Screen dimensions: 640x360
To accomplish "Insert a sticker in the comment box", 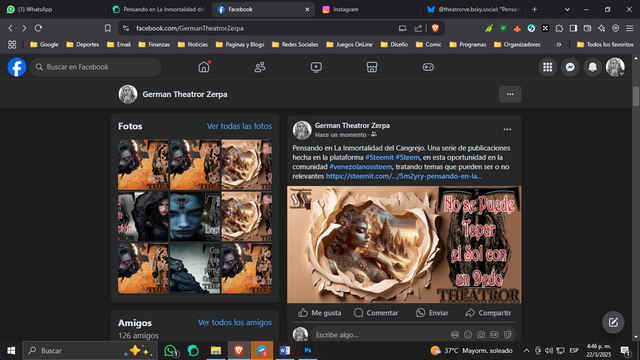I will pos(507,335).
